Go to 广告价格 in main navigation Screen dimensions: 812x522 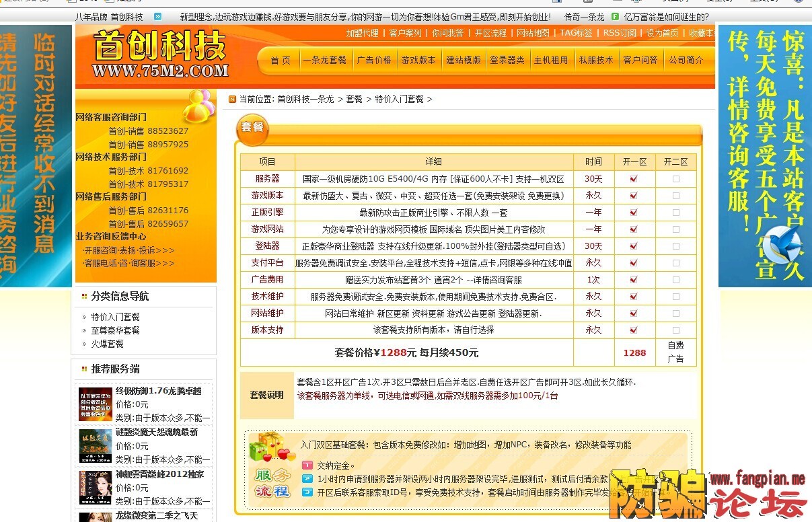(x=374, y=60)
